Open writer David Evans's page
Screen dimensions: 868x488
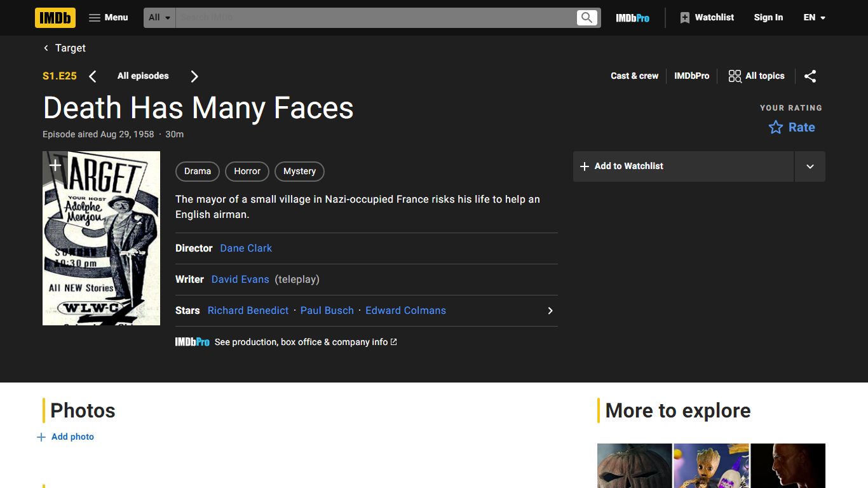(x=240, y=280)
